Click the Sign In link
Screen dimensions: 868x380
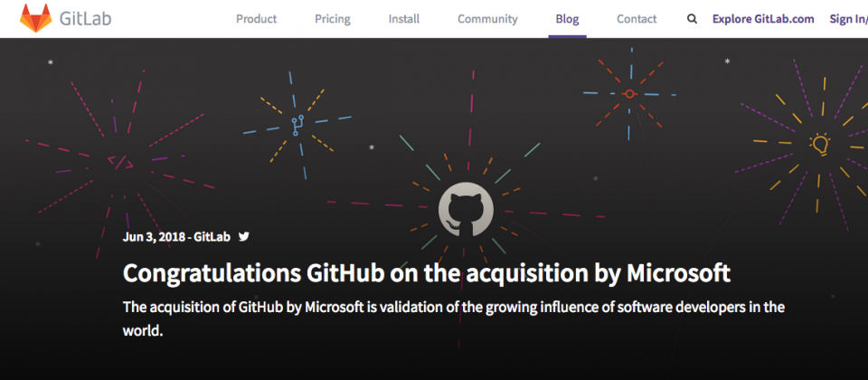[x=849, y=19]
